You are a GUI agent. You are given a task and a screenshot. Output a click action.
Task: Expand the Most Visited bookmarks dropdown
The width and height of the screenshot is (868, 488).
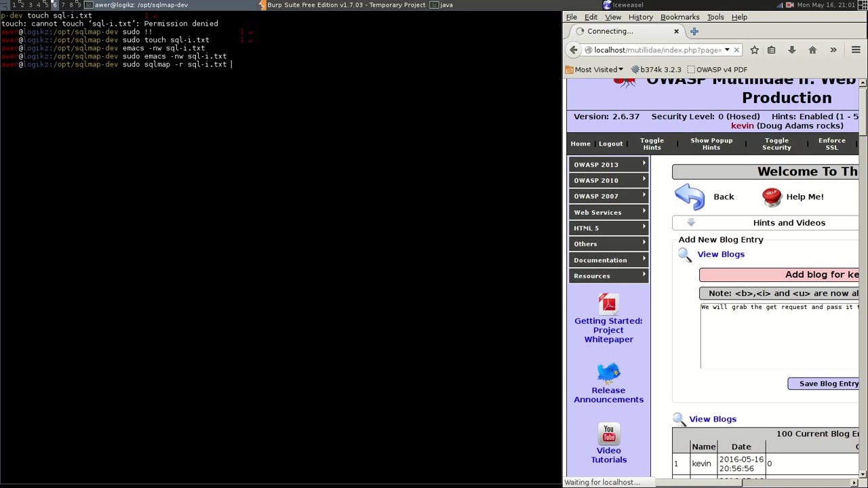(x=594, y=69)
